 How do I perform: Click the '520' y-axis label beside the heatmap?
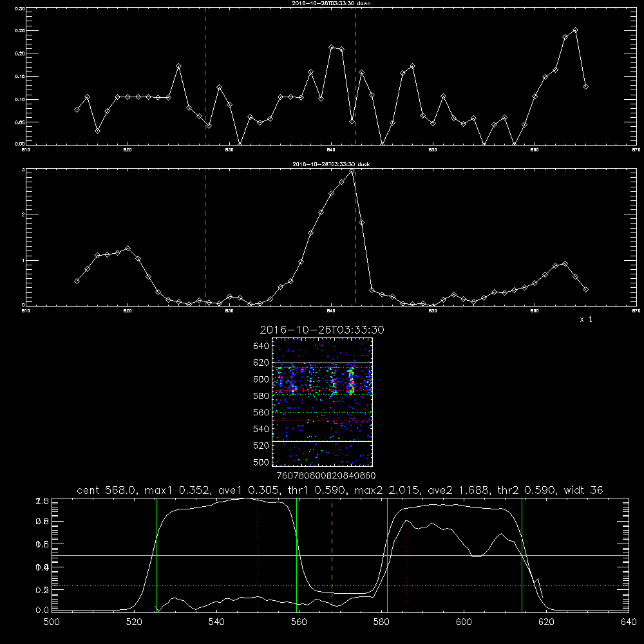(261, 446)
